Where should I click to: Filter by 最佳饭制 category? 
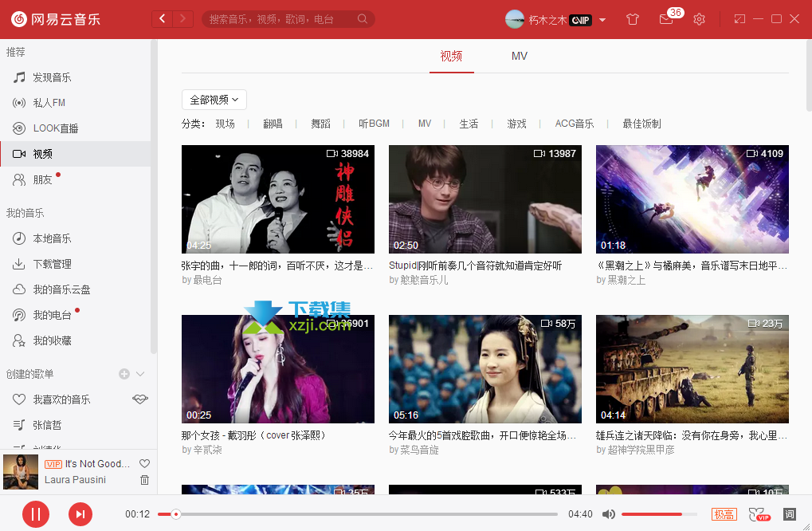click(641, 124)
